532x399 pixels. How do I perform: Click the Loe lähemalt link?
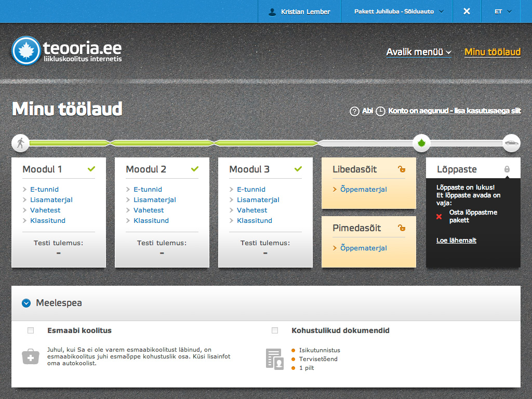456,241
